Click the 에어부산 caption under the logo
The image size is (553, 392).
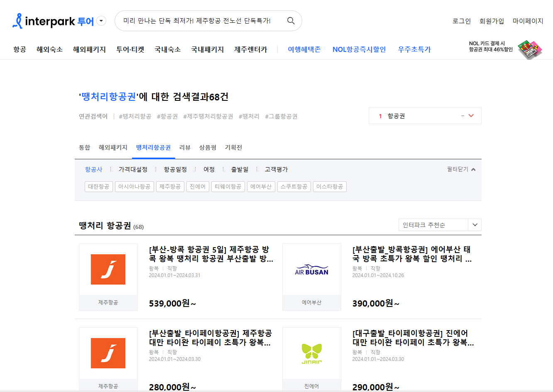point(311,302)
